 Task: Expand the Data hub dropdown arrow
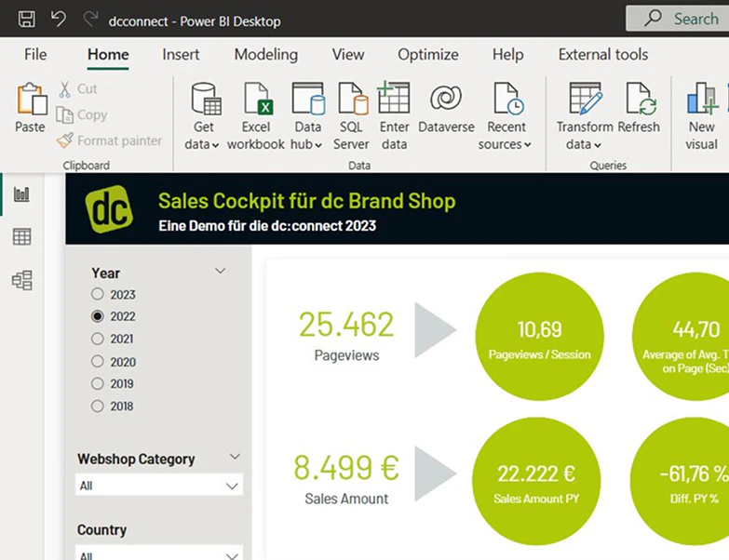318,145
